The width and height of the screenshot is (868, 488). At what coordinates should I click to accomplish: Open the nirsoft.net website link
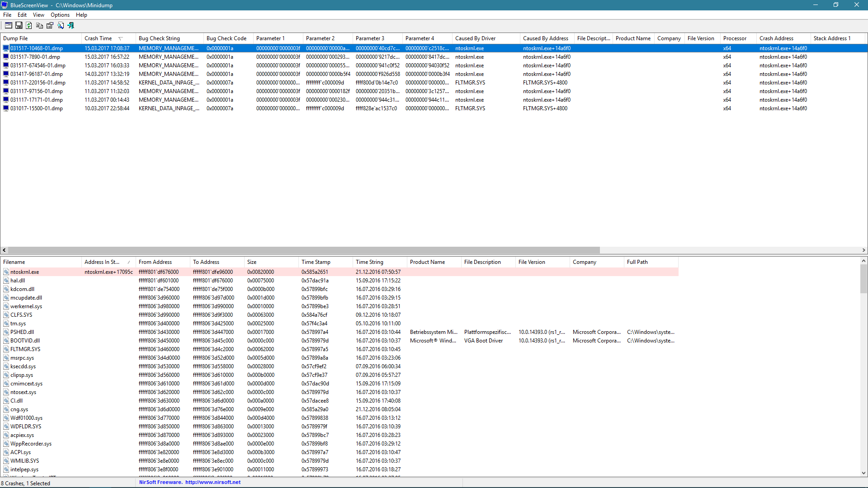coord(212,482)
